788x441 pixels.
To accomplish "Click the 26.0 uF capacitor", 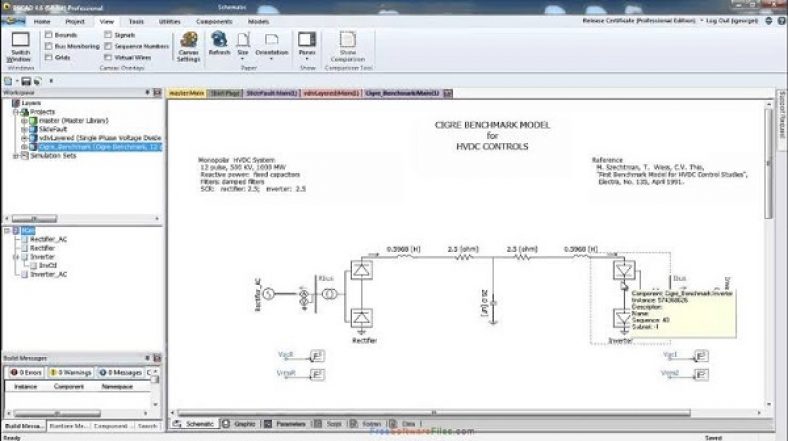I will click(x=494, y=303).
